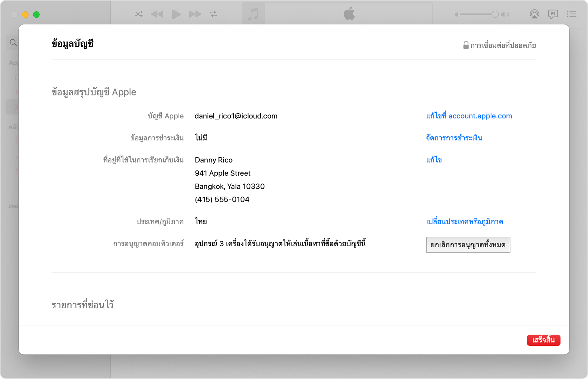The width and height of the screenshot is (588, 379).
Task: Click the 3 authorized devices text
Action: coord(280,244)
